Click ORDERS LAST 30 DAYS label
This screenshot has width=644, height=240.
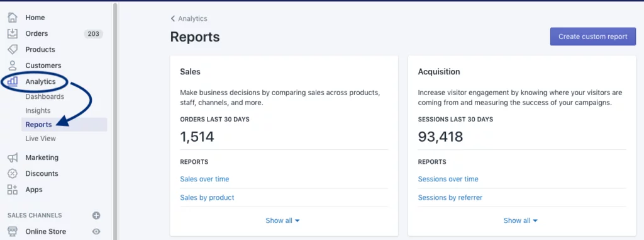[215, 120]
